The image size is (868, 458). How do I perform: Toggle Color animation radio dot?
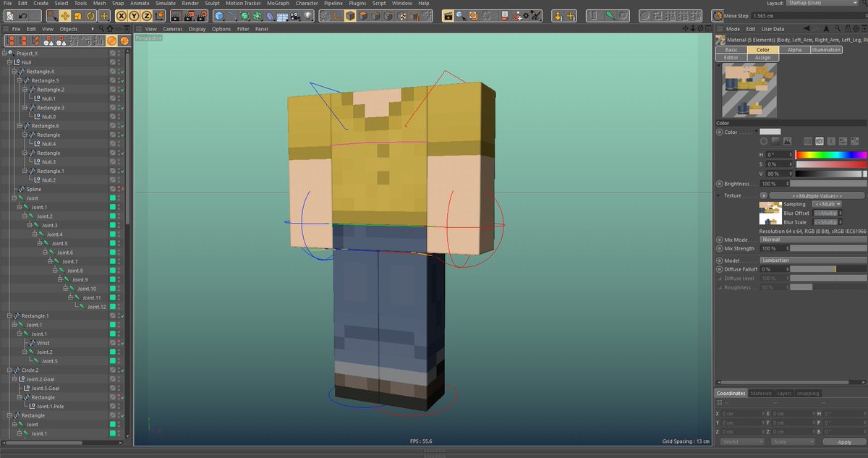pos(719,132)
